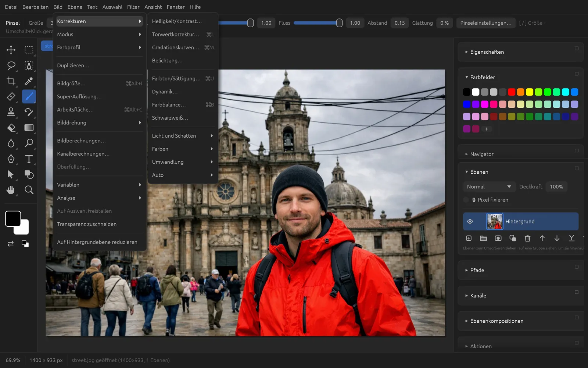Delete layer with the trash icon
The image size is (588, 368).
click(x=527, y=238)
